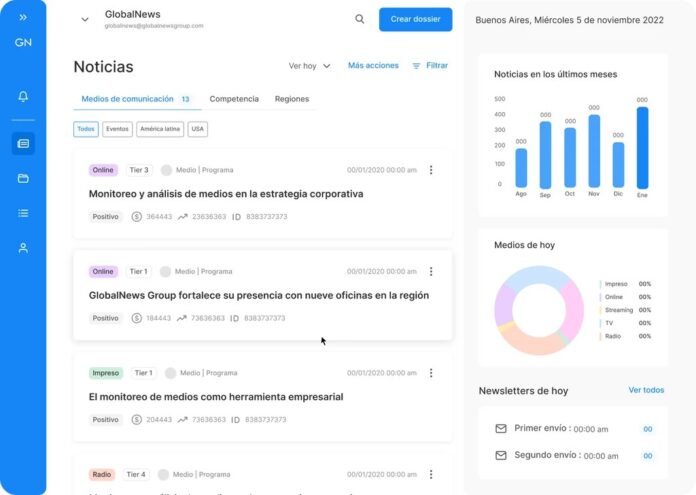Click the Nov bar in the chart

tap(594, 151)
